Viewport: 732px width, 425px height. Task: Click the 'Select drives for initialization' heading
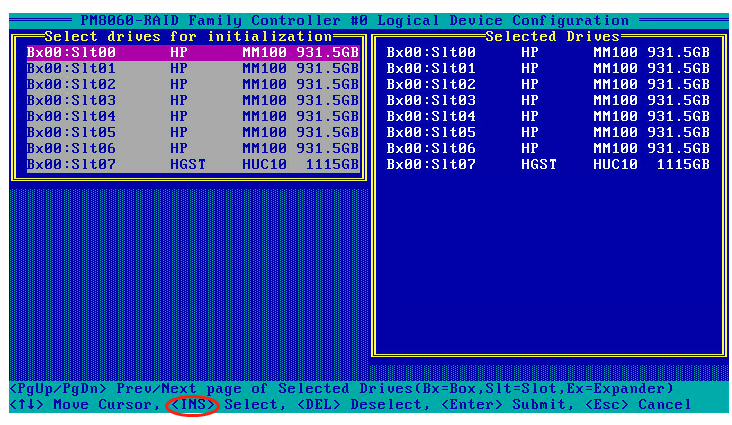coord(188,36)
